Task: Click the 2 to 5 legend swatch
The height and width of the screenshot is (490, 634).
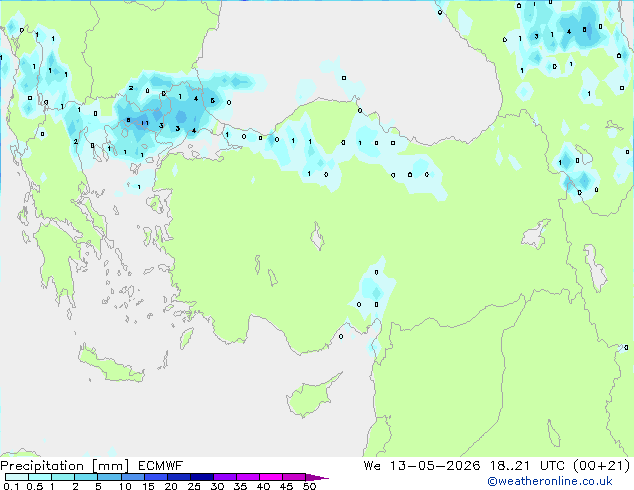Action: (x=86, y=477)
